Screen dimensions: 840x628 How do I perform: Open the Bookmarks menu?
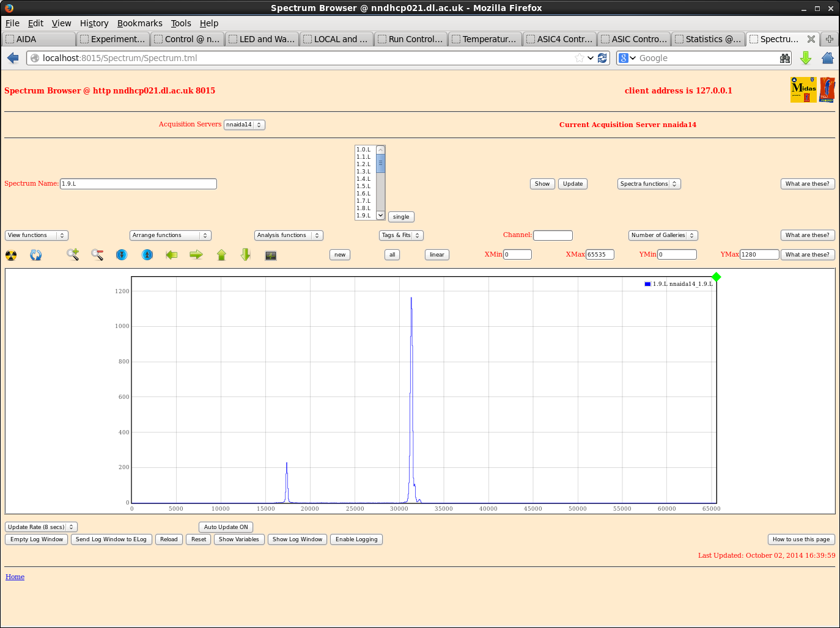139,23
